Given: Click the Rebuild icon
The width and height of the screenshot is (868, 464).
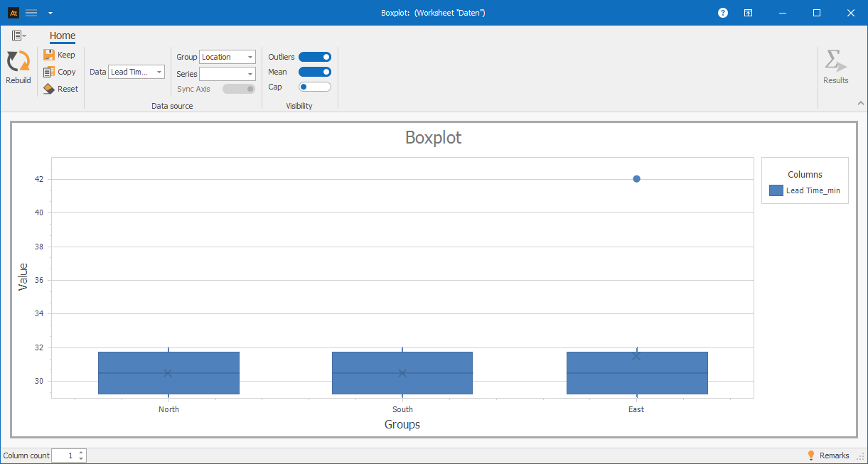Looking at the screenshot, I should click(x=18, y=62).
